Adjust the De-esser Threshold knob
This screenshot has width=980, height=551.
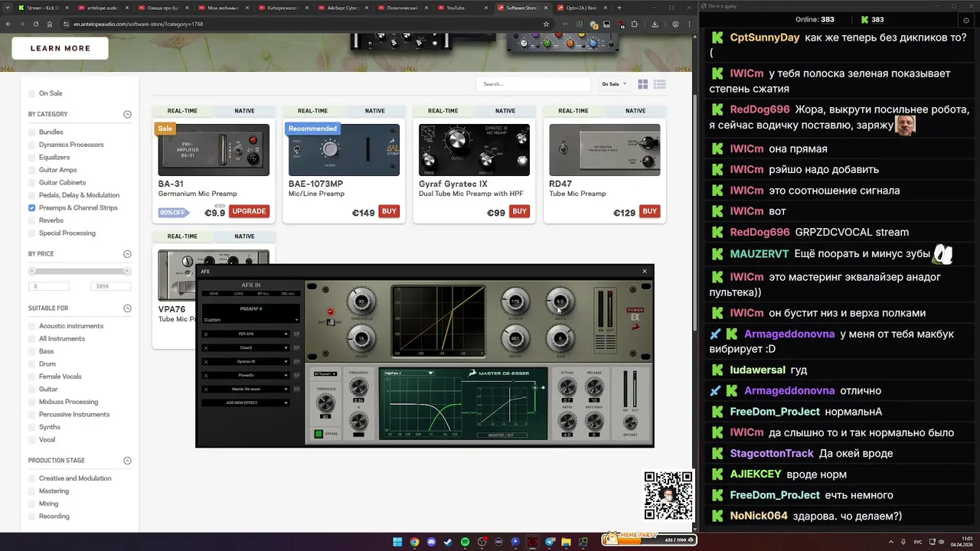[325, 402]
